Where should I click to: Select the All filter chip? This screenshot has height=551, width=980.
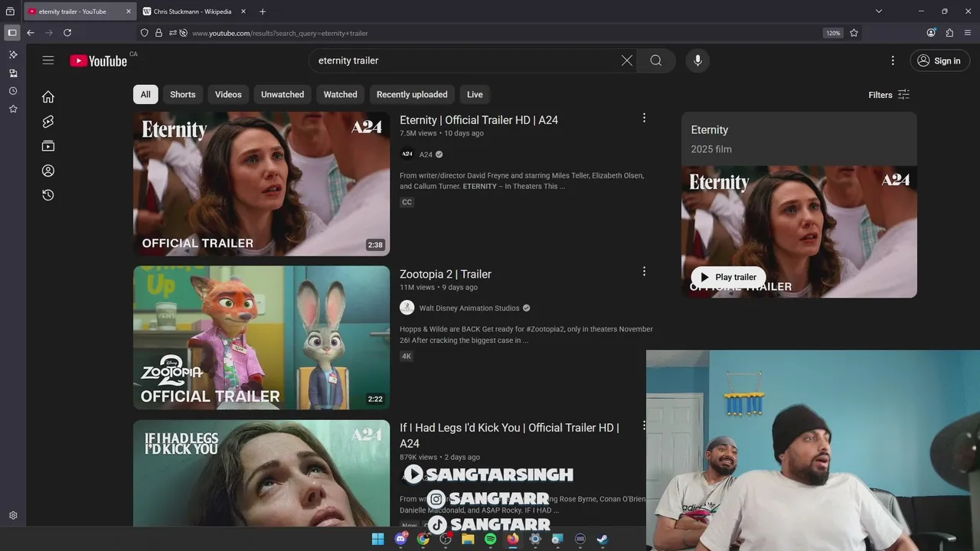(x=145, y=94)
